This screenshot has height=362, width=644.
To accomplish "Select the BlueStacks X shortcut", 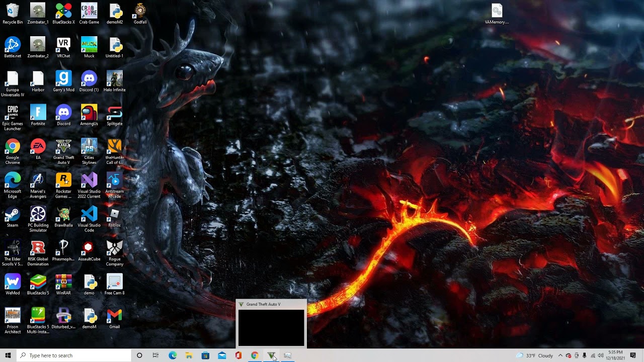I will pyautogui.click(x=63, y=14).
